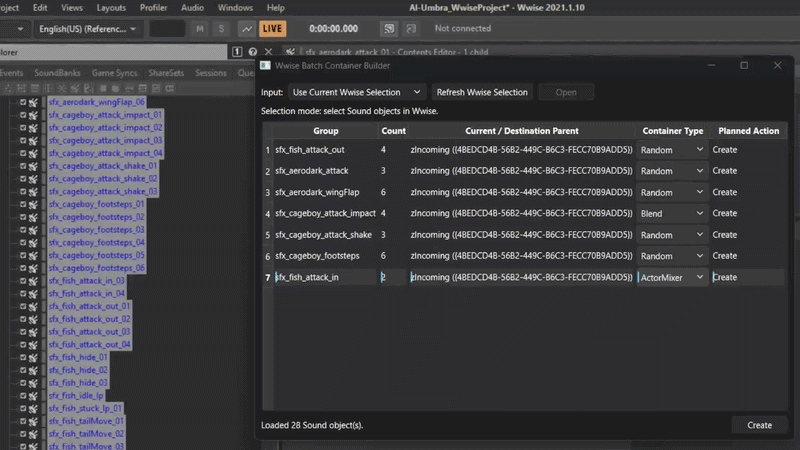Screen dimensions: 800x450
Task: Select sfx_fish_tailMove_02 in the tree
Action: click(x=86, y=434)
